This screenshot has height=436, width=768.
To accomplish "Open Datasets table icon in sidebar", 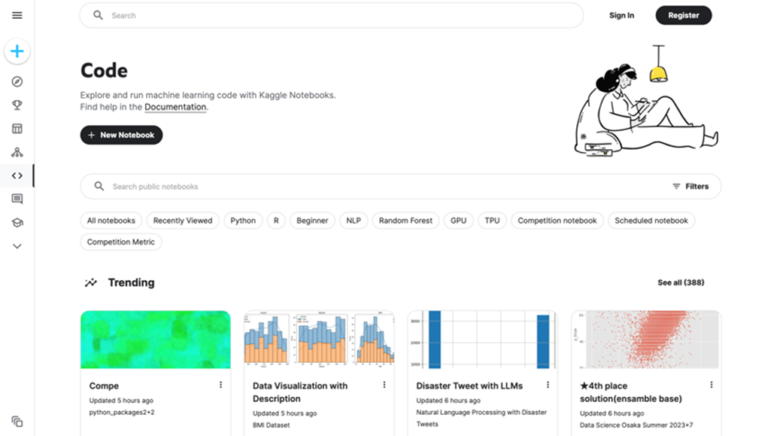I will pyautogui.click(x=17, y=129).
